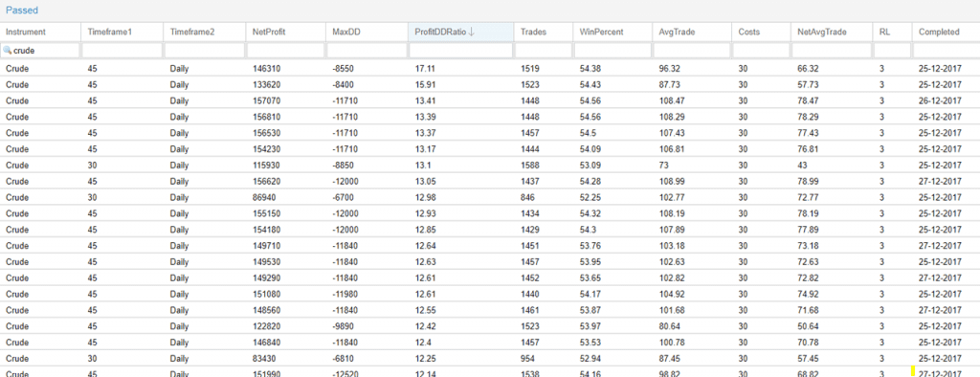Viewport: 980px width, 377px height.
Task: Select MaxDD value -9890
Action: point(345,325)
